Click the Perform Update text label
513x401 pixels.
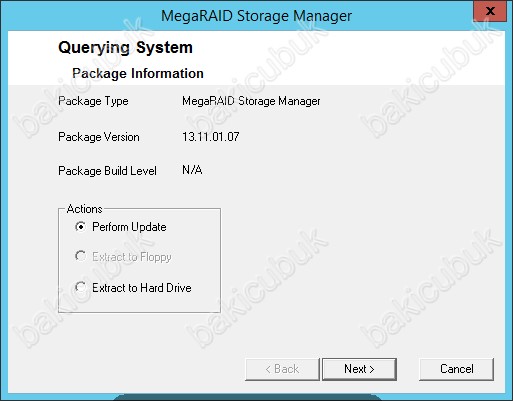129,227
